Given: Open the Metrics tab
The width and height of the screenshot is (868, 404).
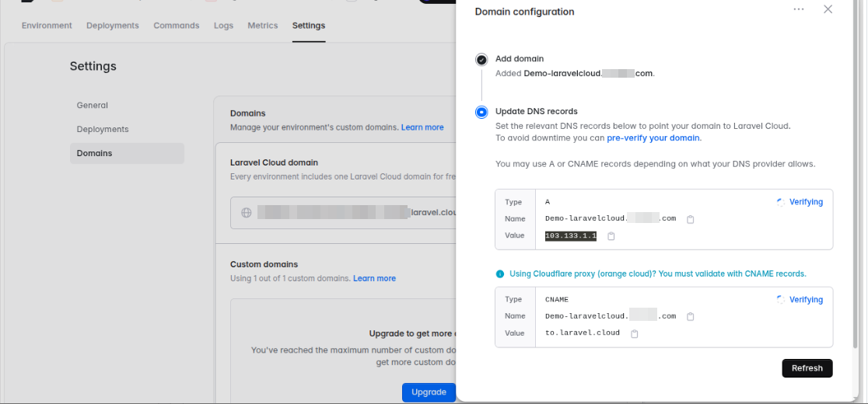Looking at the screenshot, I should click(262, 26).
